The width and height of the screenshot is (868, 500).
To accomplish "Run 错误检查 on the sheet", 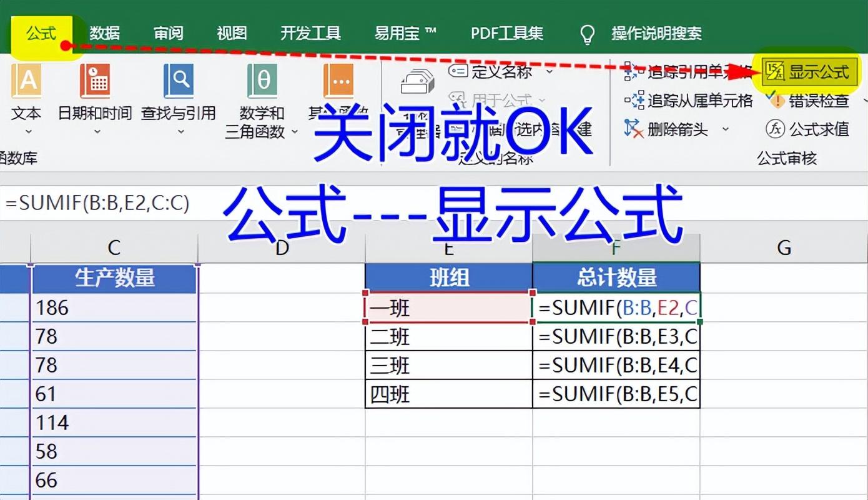I will pyautogui.click(x=807, y=100).
